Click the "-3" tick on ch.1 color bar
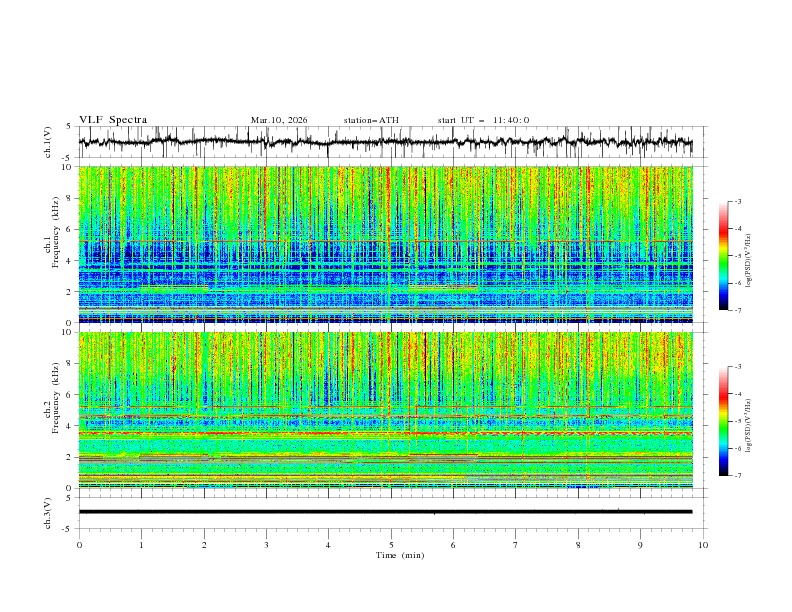This screenshot has width=792, height=612. point(738,201)
